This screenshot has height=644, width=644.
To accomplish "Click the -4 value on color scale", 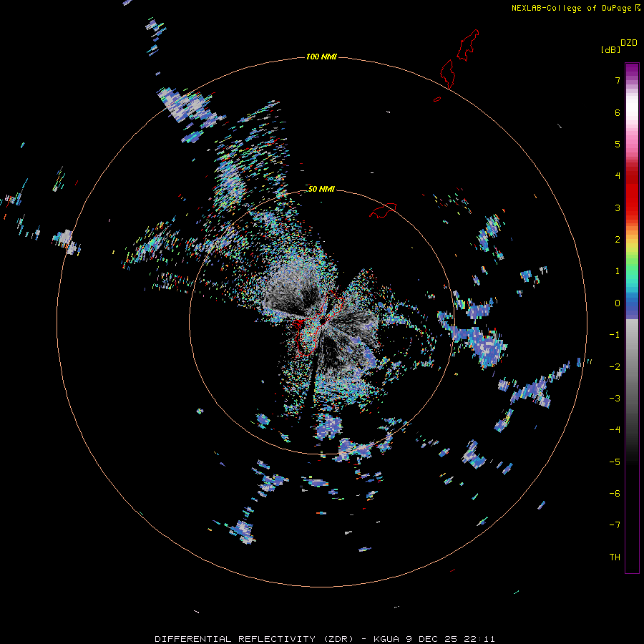I will pos(615,430).
